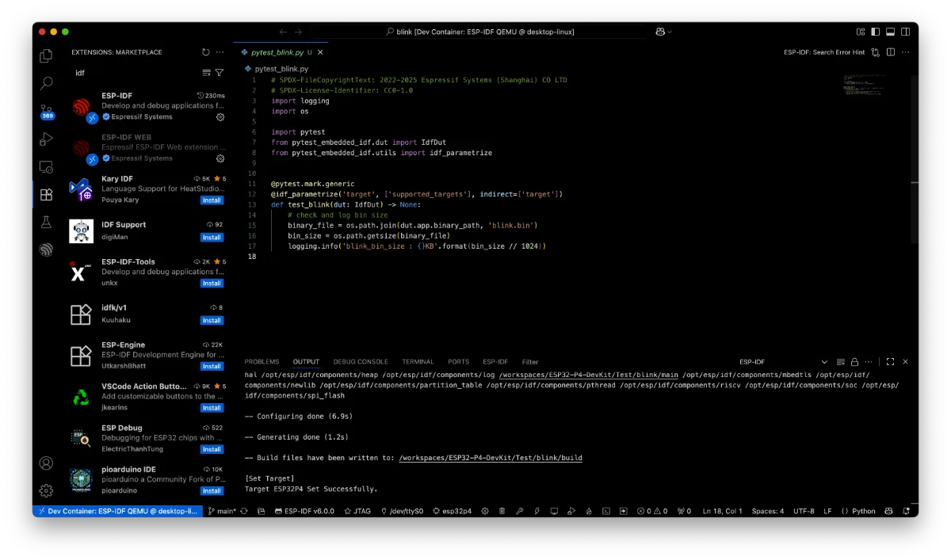Screen dimensions: 951x560
Task: Install the ESP Debug extension
Action: (x=212, y=449)
